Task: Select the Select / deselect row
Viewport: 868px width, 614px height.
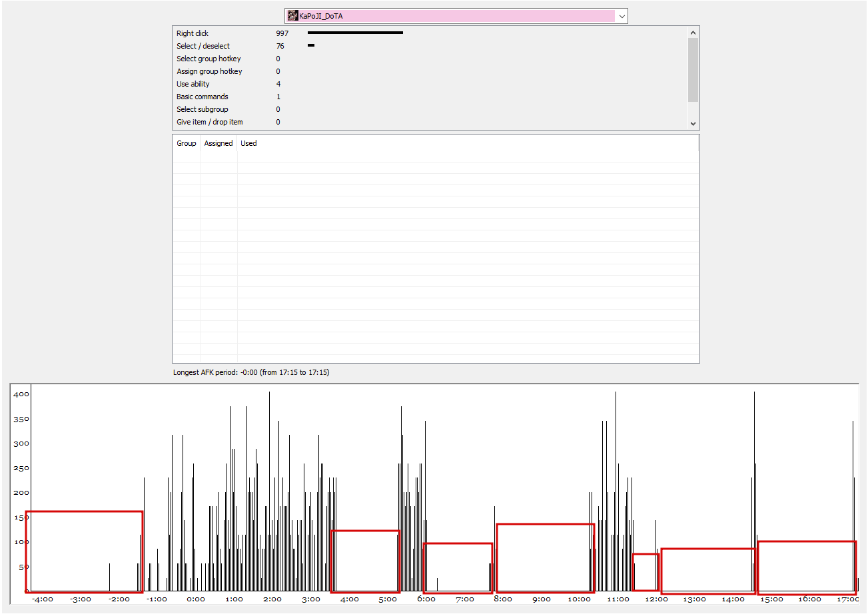Action: pyautogui.click(x=430, y=46)
